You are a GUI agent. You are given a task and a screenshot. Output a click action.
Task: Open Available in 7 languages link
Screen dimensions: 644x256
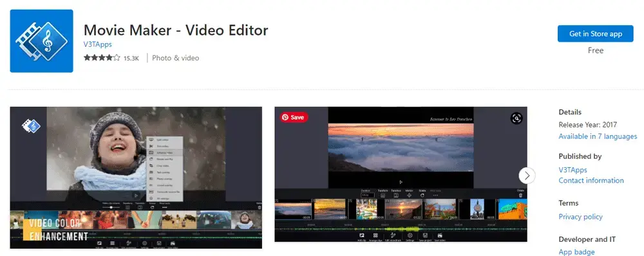pos(598,136)
